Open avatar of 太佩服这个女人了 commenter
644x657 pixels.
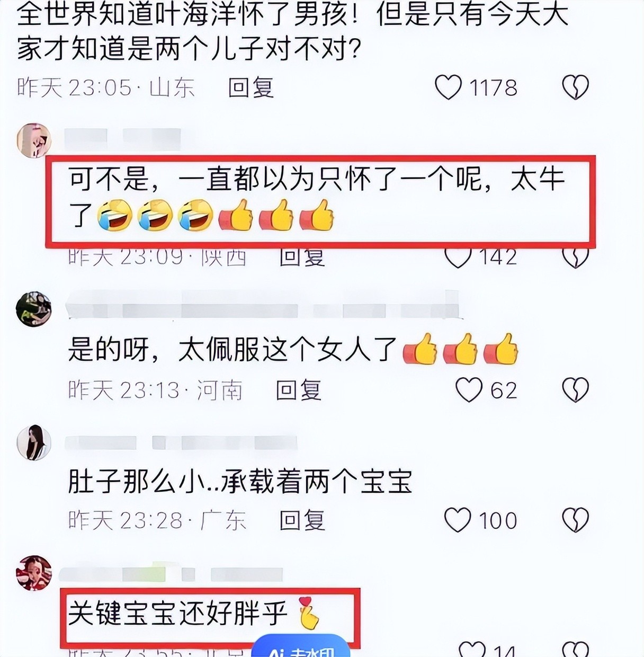(x=34, y=309)
